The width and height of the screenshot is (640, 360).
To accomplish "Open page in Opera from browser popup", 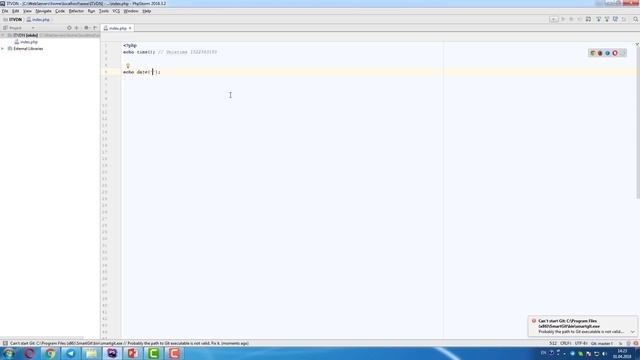I will (615, 53).
